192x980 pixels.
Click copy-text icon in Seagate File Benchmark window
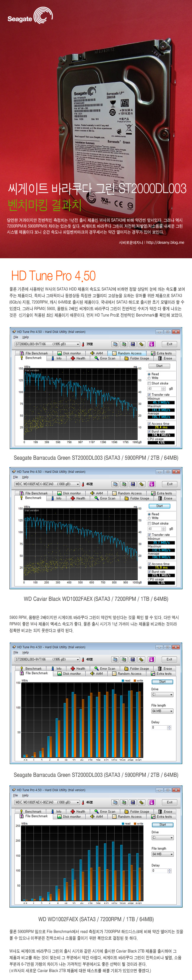pyautogui.click(x=115, y=659)
